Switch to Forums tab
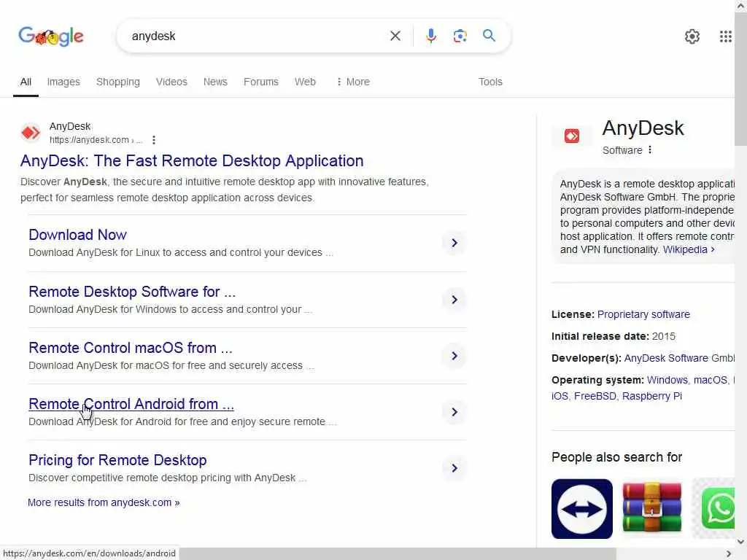The height and width of the screenshot is (560, 747). 261,82
